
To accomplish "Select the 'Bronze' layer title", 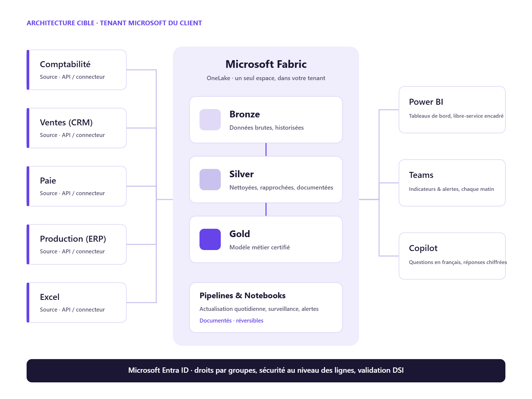I will click(245, 114).
